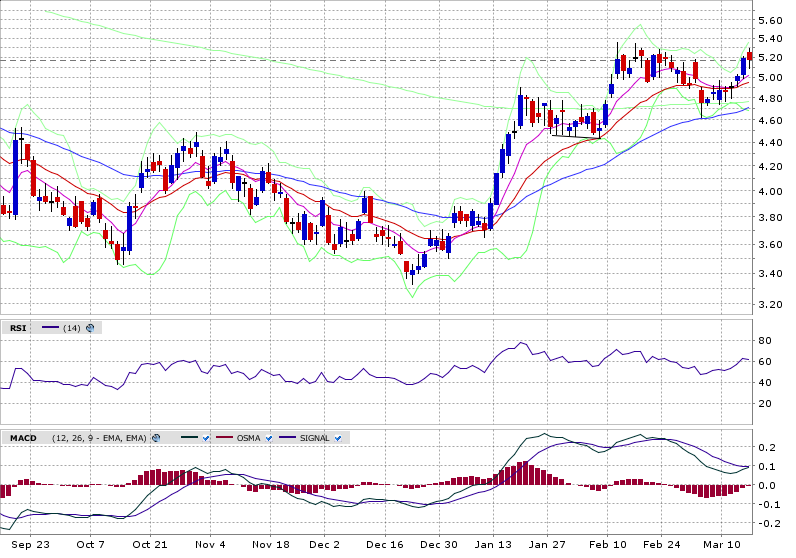Click the 80 level on RSI axis

click(763, 341)
